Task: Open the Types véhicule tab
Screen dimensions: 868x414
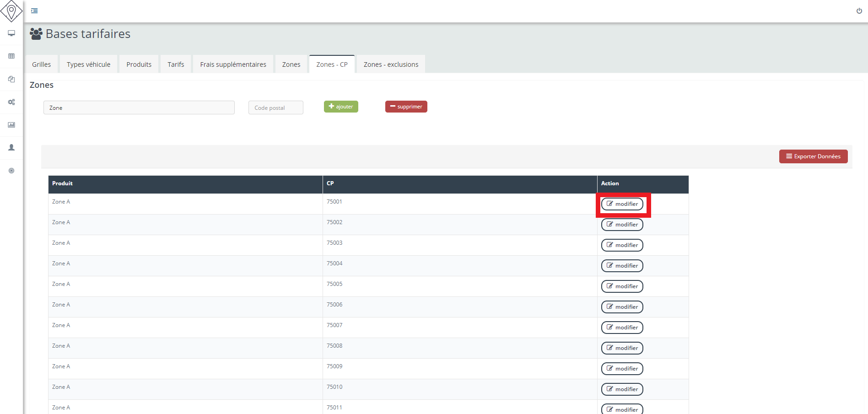Action: pos(88,65)
